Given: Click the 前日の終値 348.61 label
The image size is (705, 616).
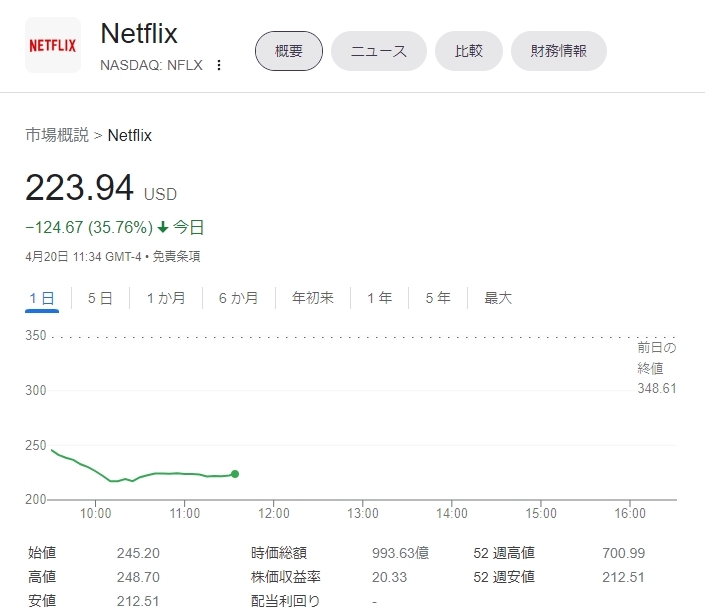Looking at the screenshot, I should click(656, 367).
